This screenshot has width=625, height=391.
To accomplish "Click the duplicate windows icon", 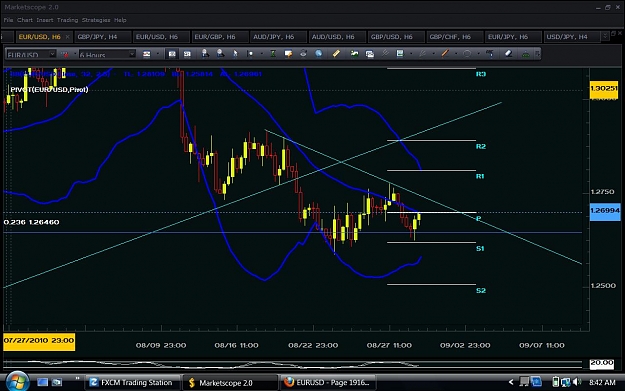I will click(369, 53).
